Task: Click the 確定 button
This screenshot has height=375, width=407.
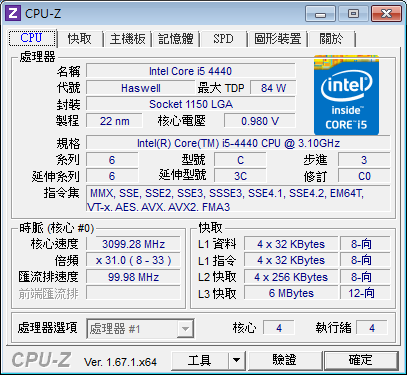Action: 361,360
